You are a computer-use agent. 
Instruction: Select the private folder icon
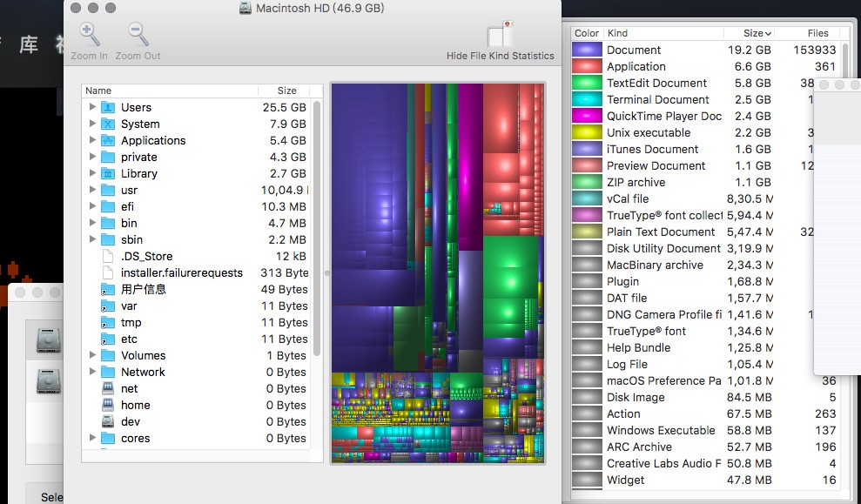pyautogui.click(x=108, y=157)
